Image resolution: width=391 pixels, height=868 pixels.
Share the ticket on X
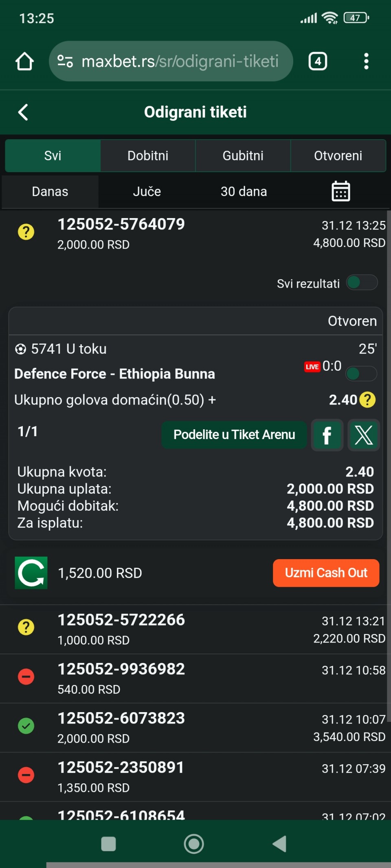tap(364, 435)
